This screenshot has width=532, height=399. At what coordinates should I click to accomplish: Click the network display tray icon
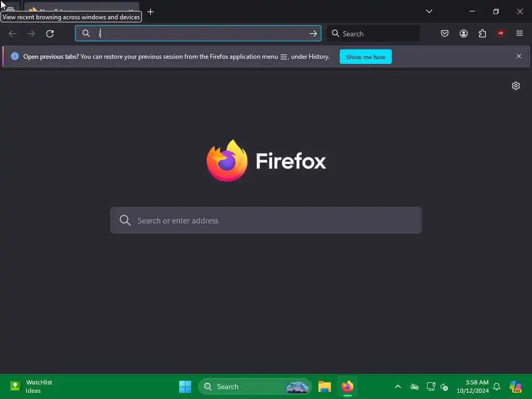pos(431,387)
